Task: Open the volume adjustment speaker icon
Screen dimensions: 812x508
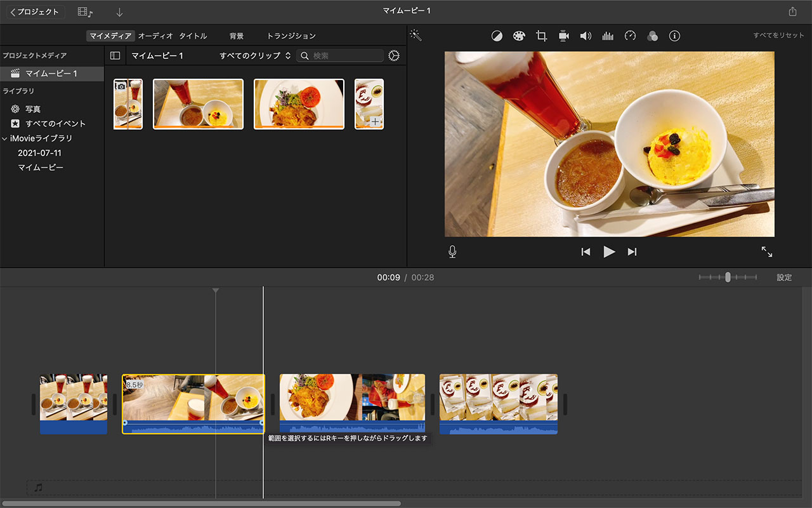Action: (586, 36)
